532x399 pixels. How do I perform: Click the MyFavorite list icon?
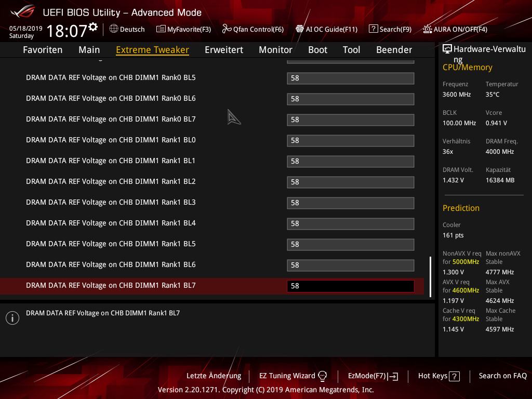pyautogui.click(x=161, y=29)
